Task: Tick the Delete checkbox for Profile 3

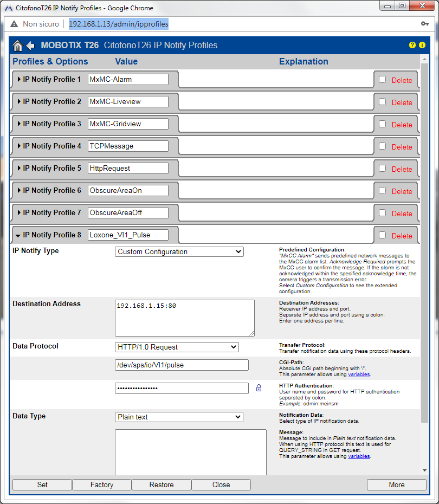Action: click(383, 124)
